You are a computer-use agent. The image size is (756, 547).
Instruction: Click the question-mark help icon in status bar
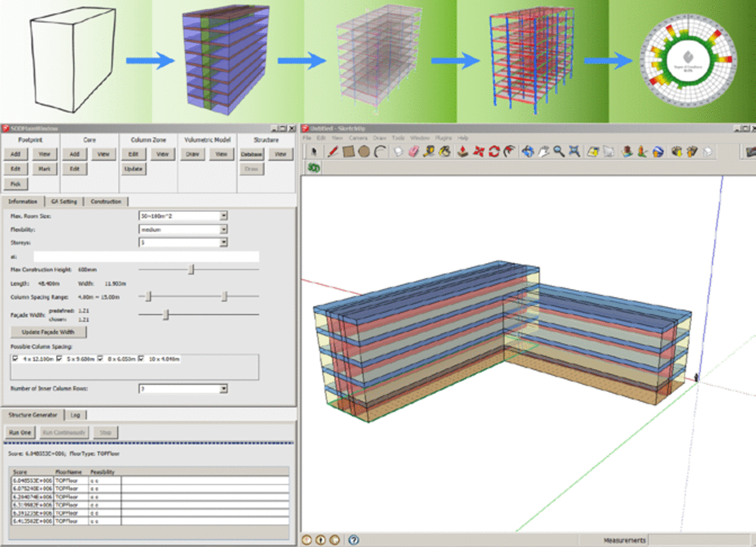354,540
